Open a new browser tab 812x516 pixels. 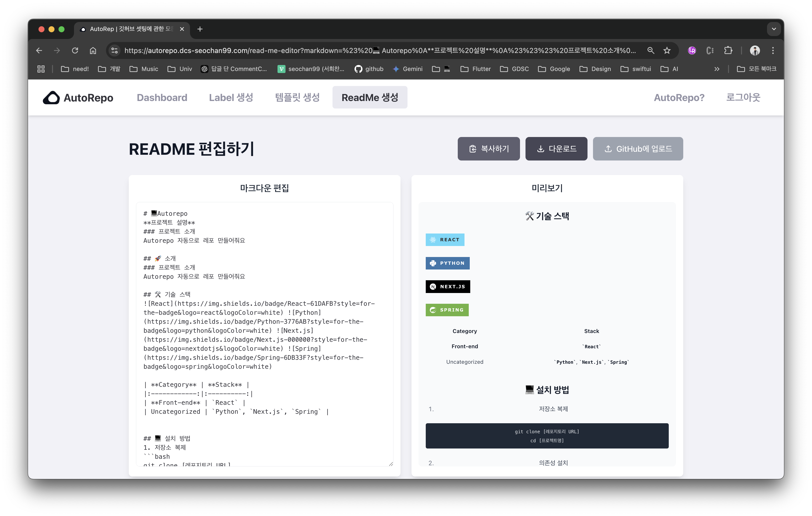tap(200, 29)
